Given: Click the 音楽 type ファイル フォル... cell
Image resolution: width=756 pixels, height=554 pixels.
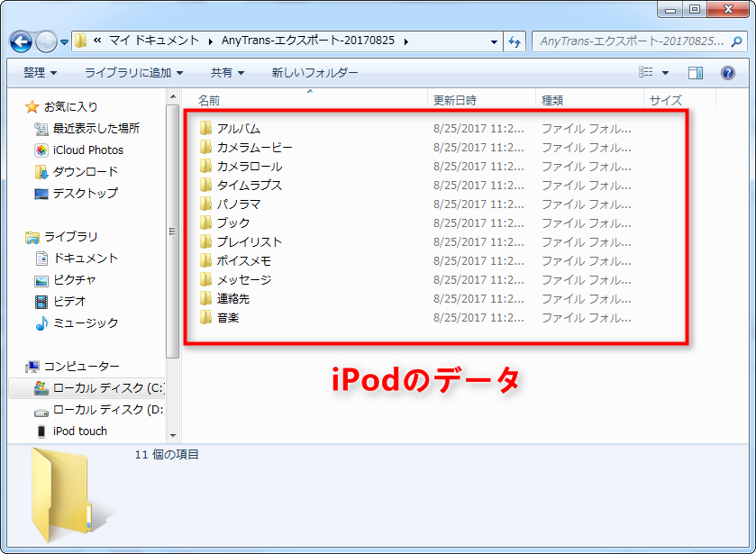Looking at the screenshot, I should click(587, 317).
